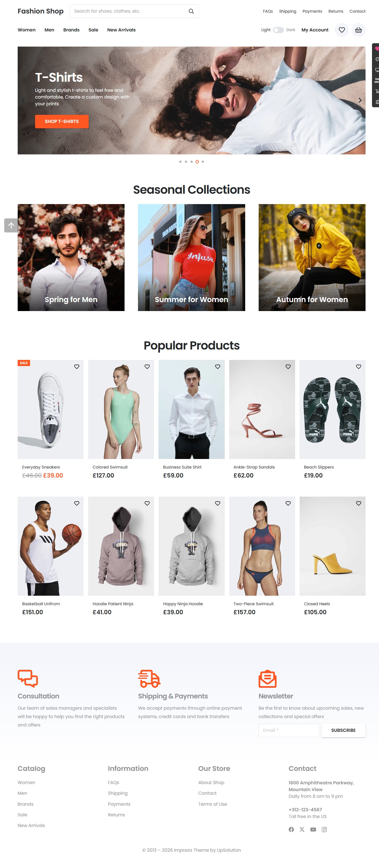The height and width of the screenshot is (868, 379).
Task: Open the wishlist heart icon in header
Action: point(342,30)
